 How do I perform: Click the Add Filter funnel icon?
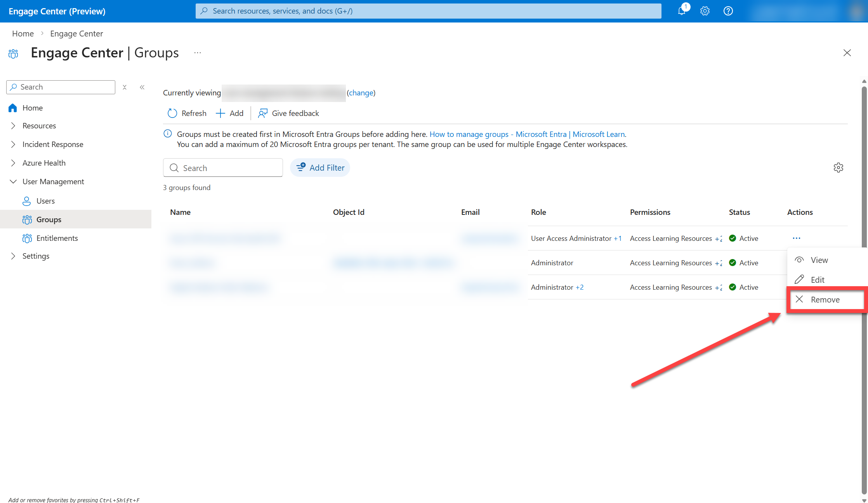(x=301, y=167)
